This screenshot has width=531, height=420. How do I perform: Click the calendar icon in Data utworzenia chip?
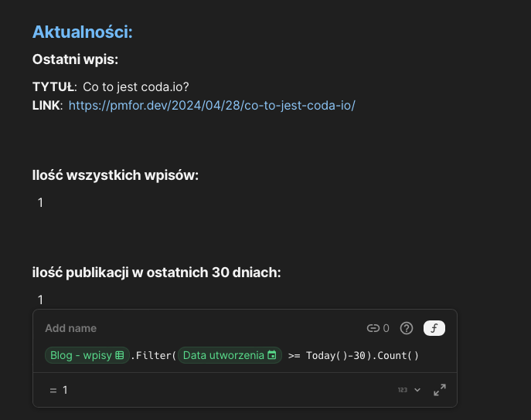click(x=272, y=355)
